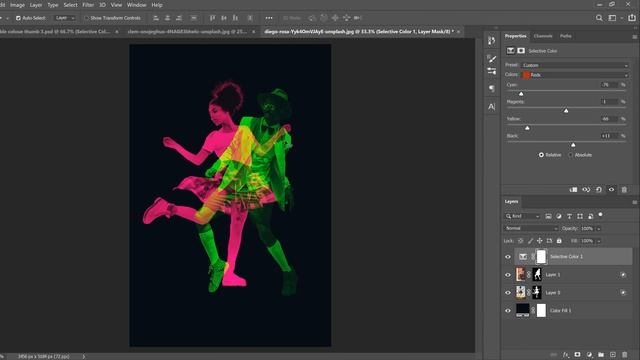Lock image pixels brush icon
This screenshot has width=640, height=360.
530,241
